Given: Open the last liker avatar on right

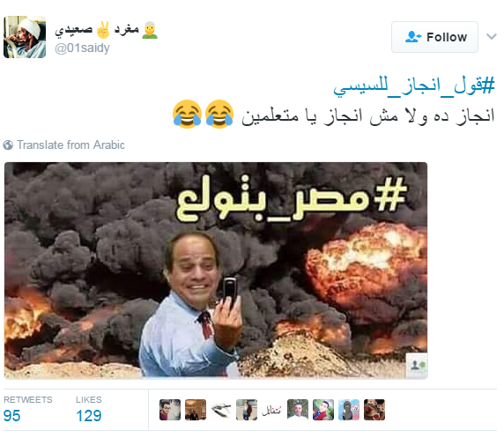Looking at the screenshot, I should coord(374,410).
